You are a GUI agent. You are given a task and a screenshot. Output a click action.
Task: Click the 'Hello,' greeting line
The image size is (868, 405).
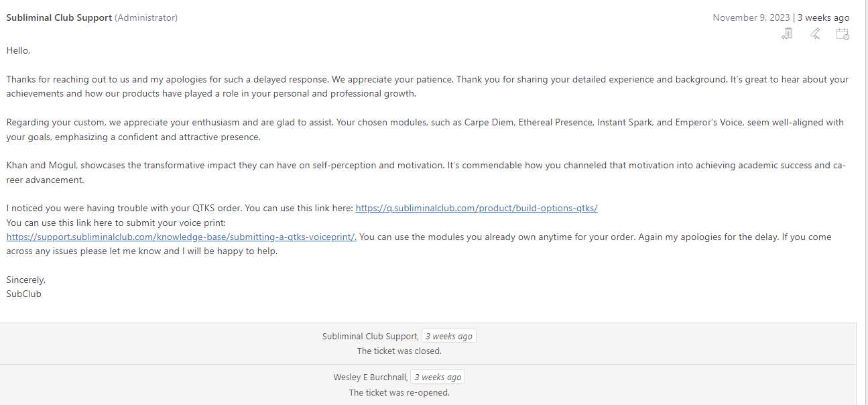(x=18, y=50)
